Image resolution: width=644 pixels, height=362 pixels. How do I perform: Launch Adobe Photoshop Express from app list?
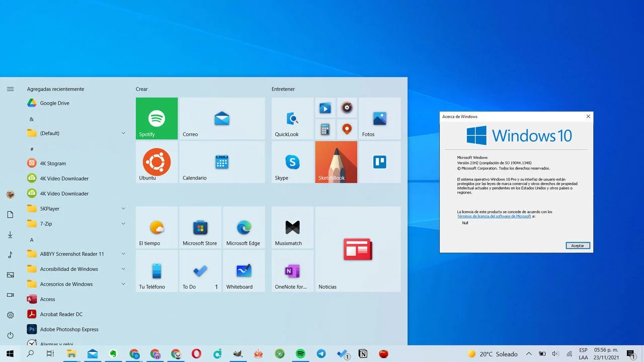click(76, 329)
